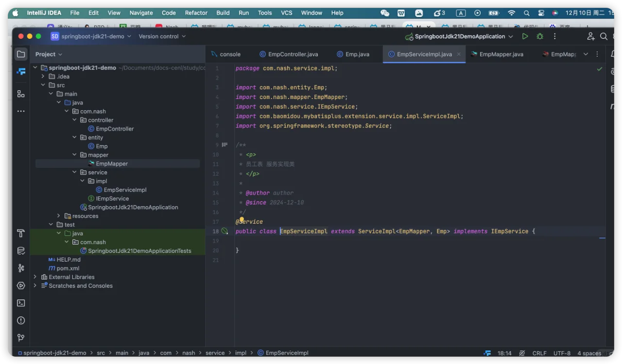Collapse the controller package in the tree

coord(75,120)
